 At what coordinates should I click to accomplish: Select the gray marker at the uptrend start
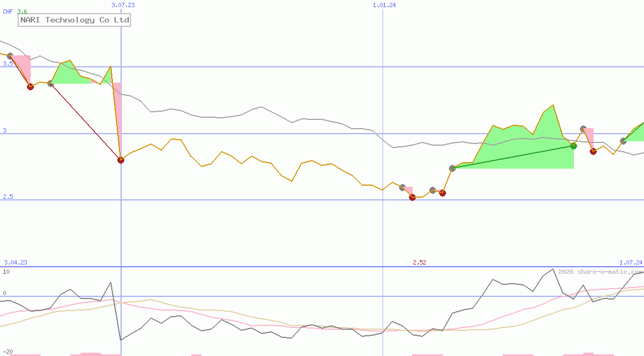452,169
